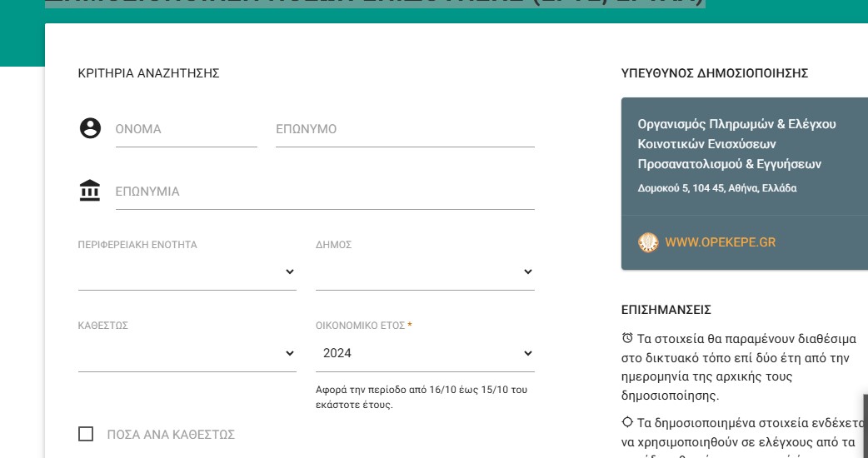Select the ΕΠΩΝΥΜΙΑ input field
The image size is (868, 458).
[325, 192]
